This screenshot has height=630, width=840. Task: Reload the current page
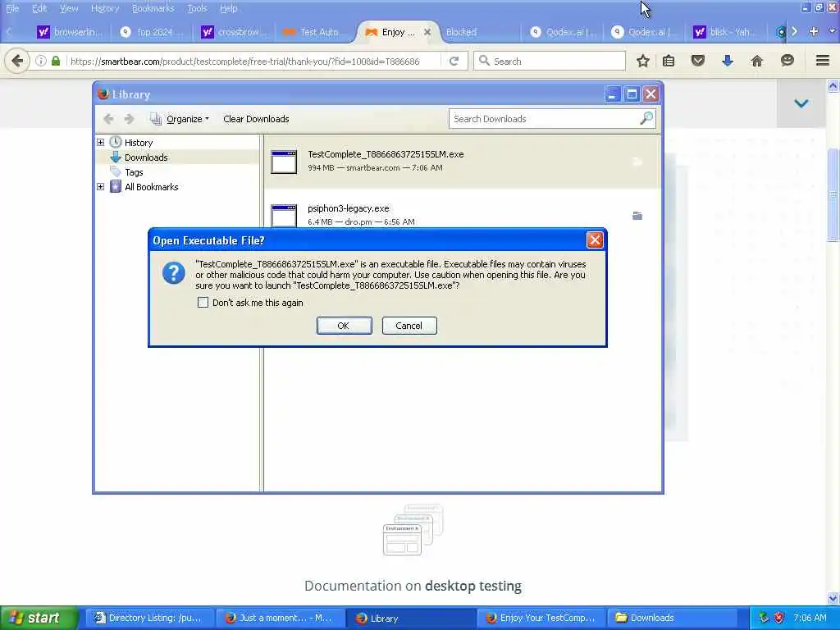click(454, 61)
